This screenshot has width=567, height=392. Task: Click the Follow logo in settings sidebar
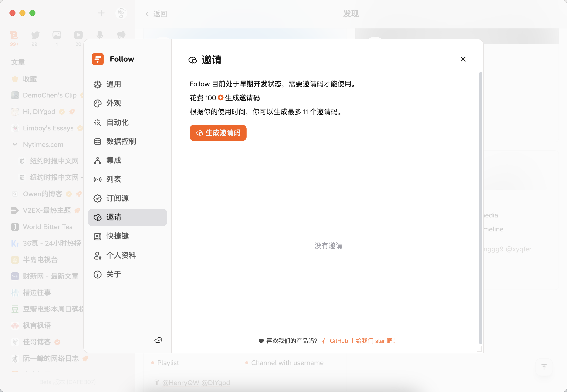(98, 59)
